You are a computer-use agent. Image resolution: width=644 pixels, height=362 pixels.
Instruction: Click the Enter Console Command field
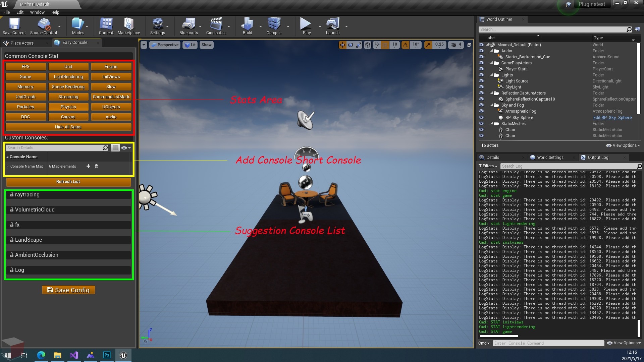pos(548,343)
